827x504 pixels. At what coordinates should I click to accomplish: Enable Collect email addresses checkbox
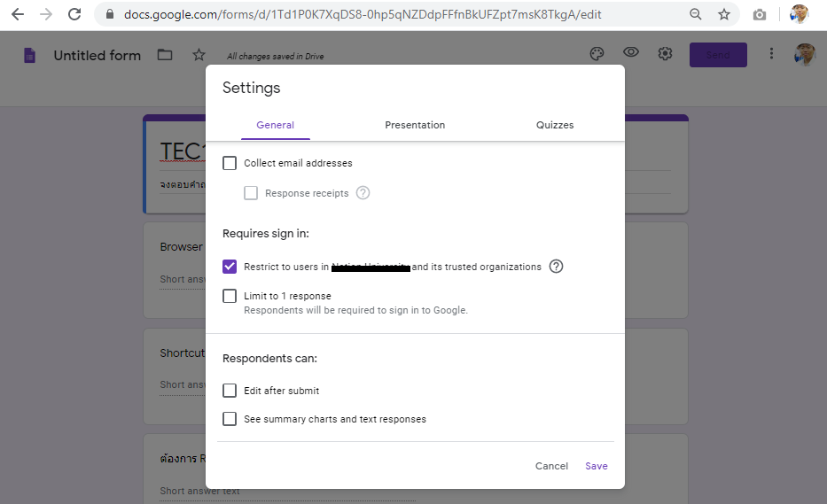click(x=230, y=163)
